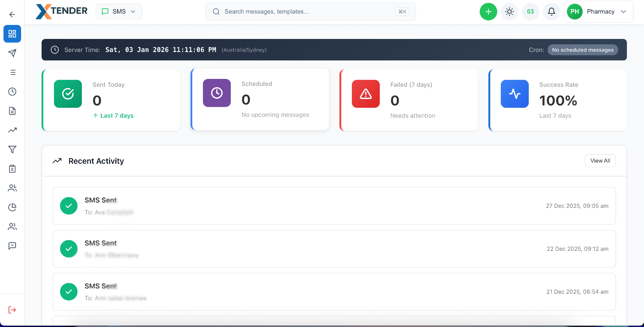Open the funnel filter icon in sidebar

click(x=12, y=149)
